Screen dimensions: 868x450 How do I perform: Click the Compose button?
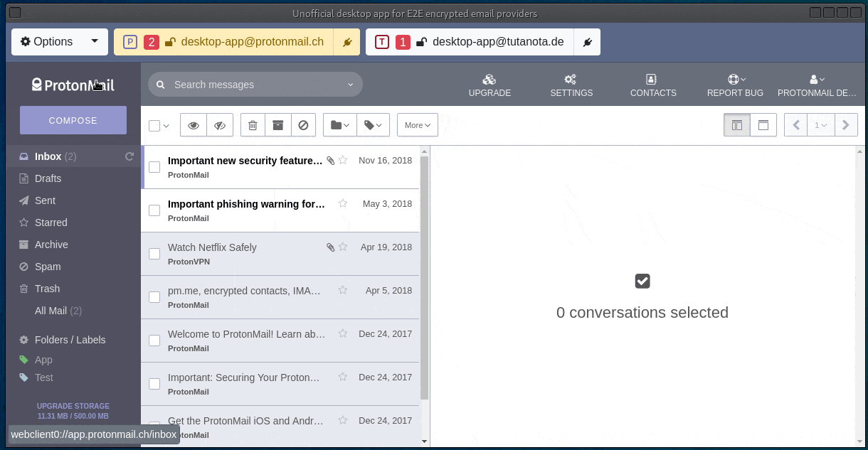coord(73,120)
